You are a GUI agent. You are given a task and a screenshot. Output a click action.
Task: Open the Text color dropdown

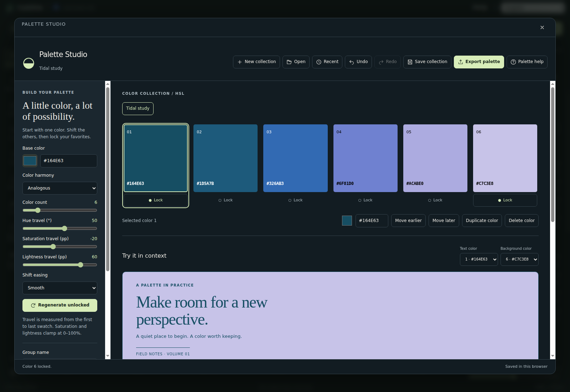click(x=479, y=259)
